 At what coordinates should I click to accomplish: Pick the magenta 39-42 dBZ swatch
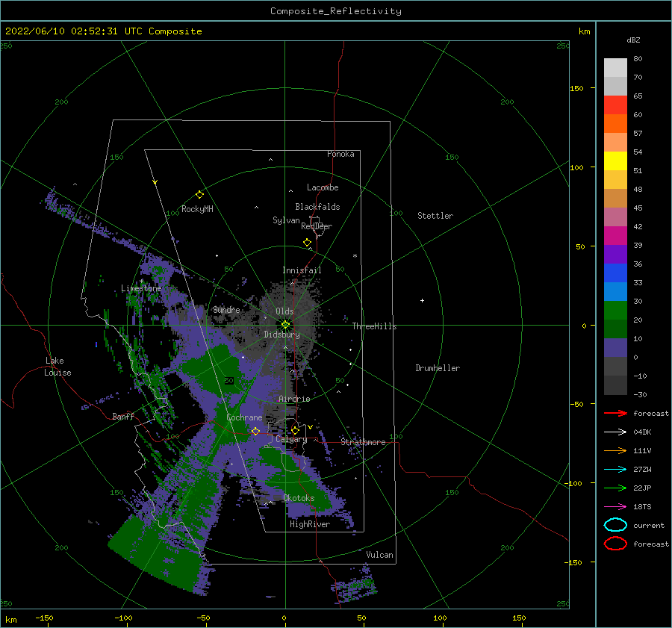(x=615, y=236)
